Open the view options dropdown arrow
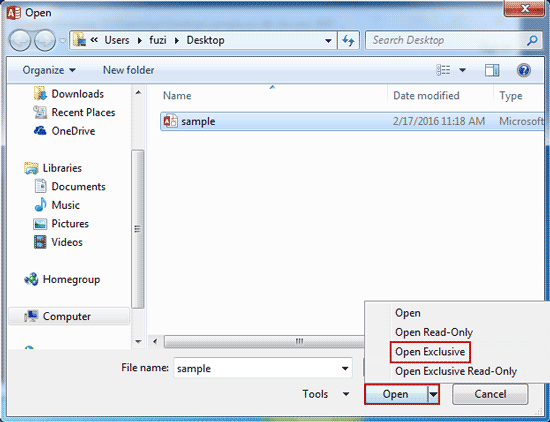 (463, 70)
